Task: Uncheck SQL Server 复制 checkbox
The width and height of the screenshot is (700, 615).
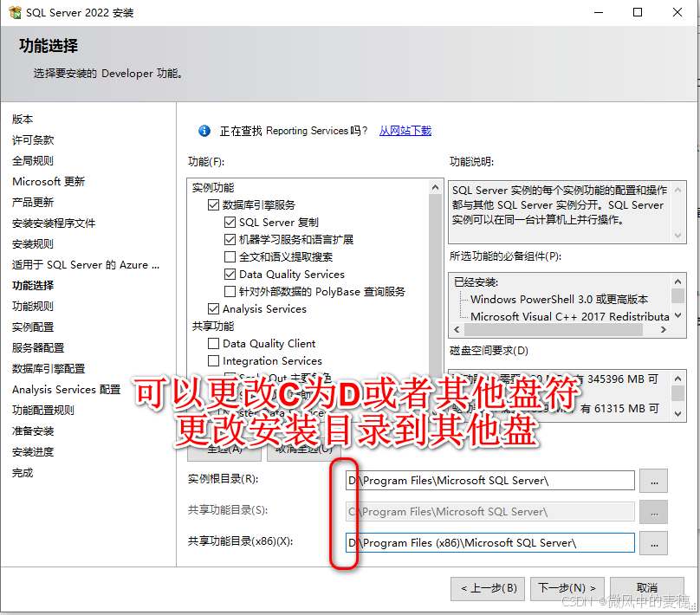Action: [x=230, y=223]
